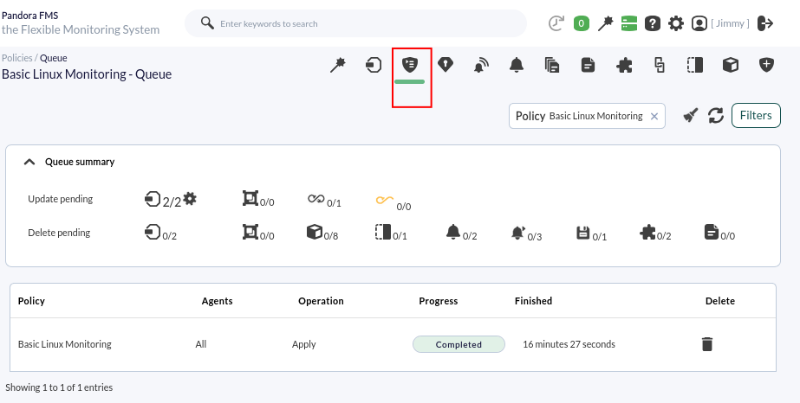Click the Delete pending floppy disk 0/1 icon

click(x=583, y=233)
